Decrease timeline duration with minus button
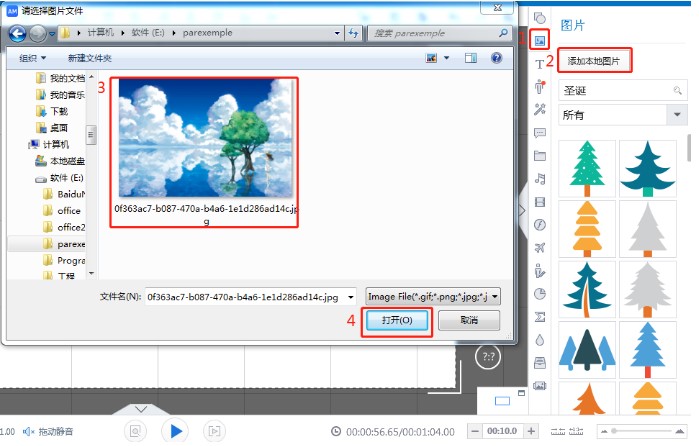Screen dimensions: 699x446 tap(475, 431)
